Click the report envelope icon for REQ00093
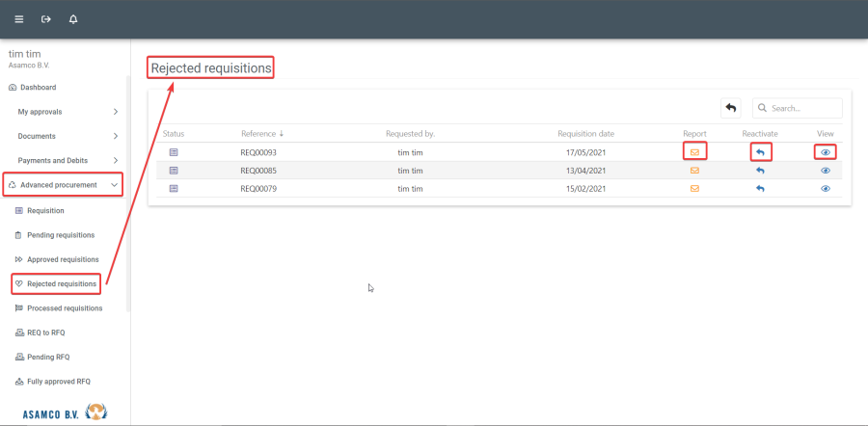868x426 pixels. pos(694,152)
